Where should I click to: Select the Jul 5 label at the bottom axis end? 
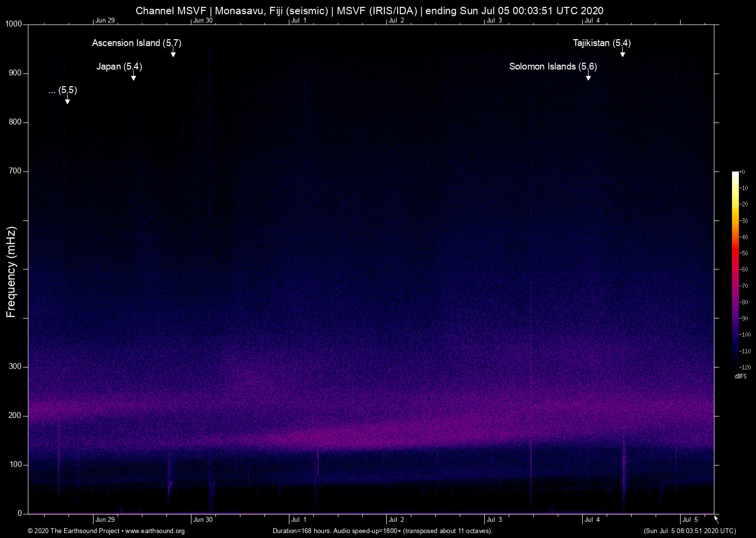pyautogui.click(x=690, y=519)
